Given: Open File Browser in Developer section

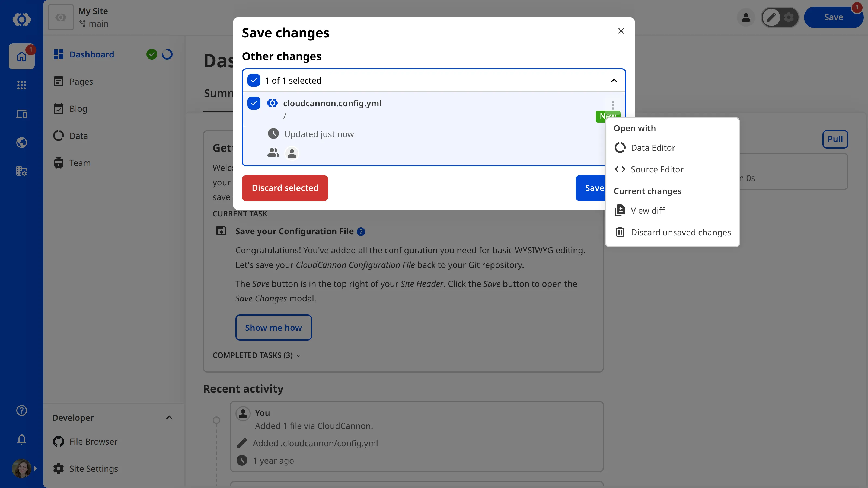Looking at the screenshot, I should pyautogui.click(x=93, y=442).
